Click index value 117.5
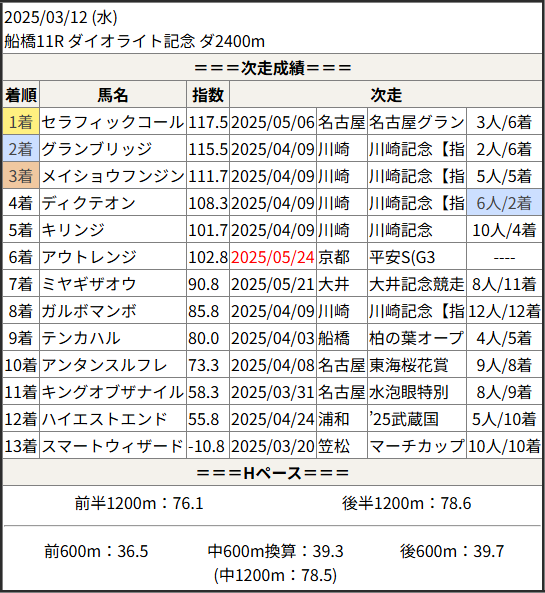The width and height of the screenshot is (545, 593). tap(208, 122)
